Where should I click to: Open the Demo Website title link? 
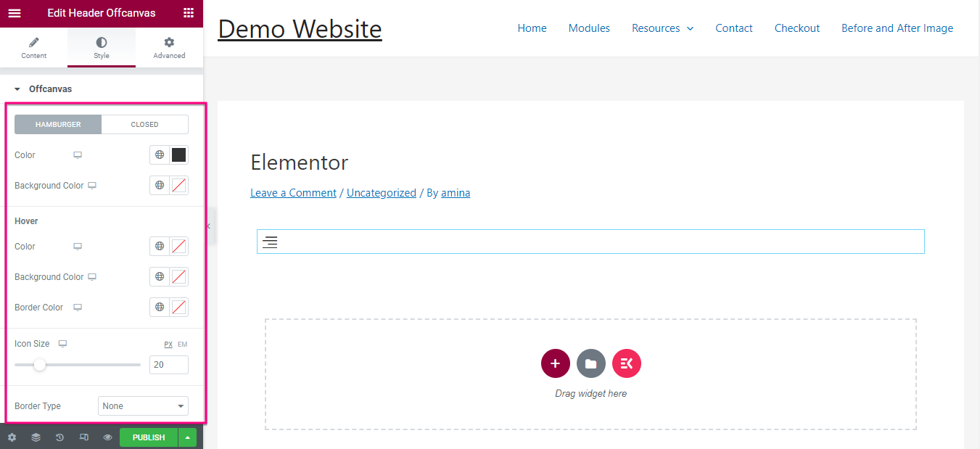coord(300,28)
